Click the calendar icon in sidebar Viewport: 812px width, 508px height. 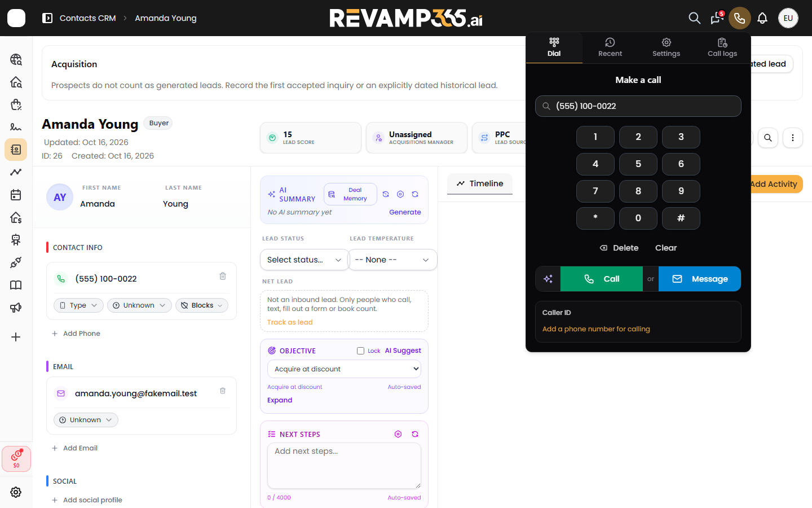coord(16,195)
